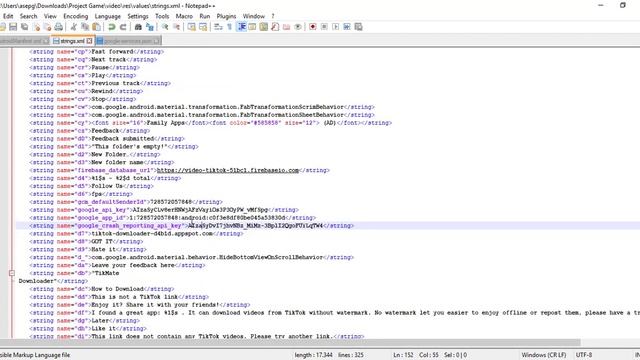
Task: Open the Language menu
Action: tap(108, 16)
